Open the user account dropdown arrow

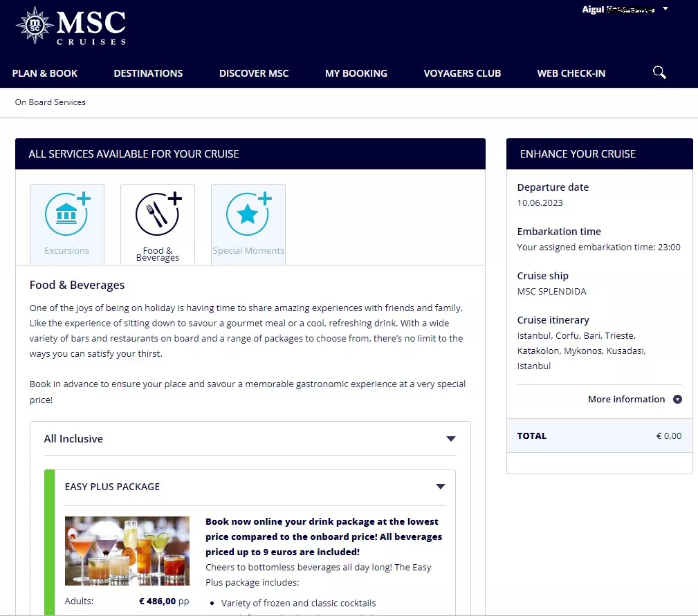tap(665, 8)
